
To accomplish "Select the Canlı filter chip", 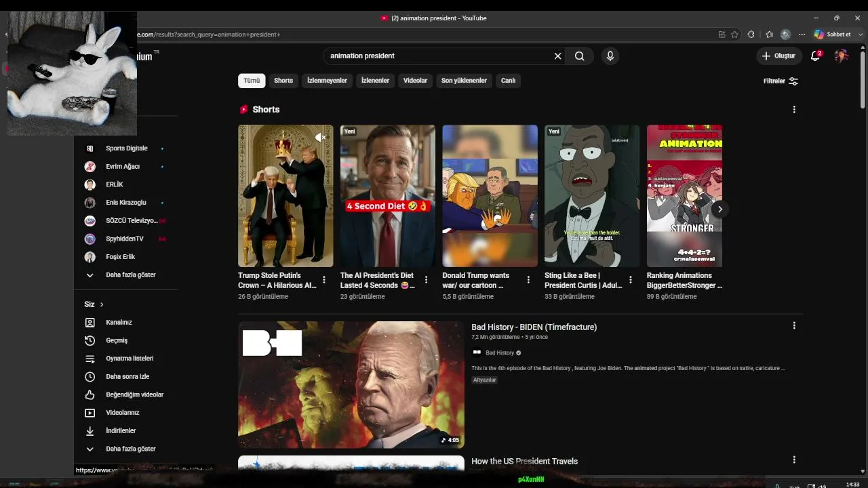I will [x=508, y=81].
